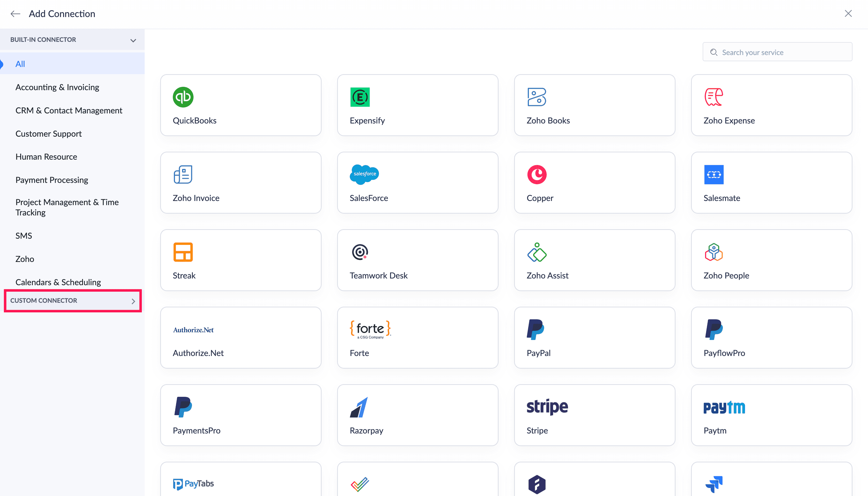Select the Paytm logo
This screenshot has width=868, height=496.
[x=724, y=407]
